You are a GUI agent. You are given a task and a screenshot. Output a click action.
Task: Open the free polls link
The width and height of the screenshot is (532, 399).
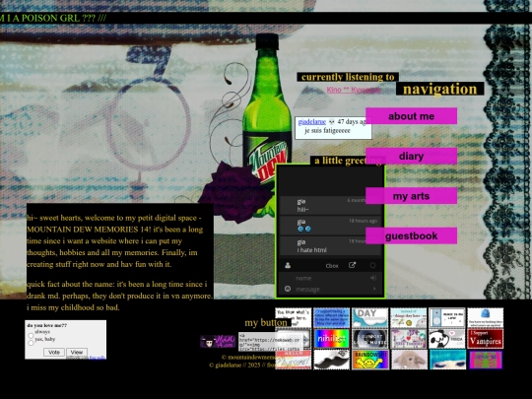(97, 358)
